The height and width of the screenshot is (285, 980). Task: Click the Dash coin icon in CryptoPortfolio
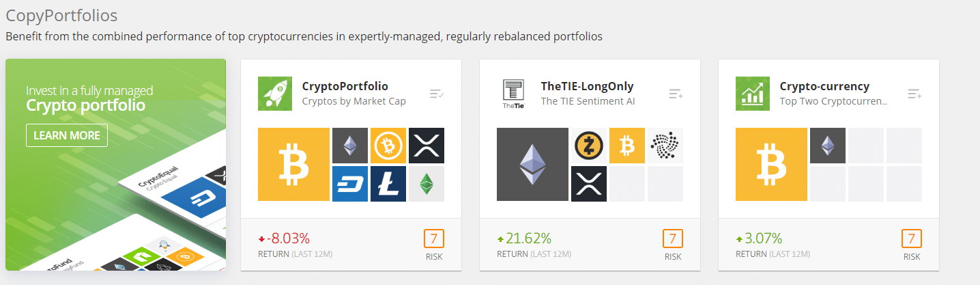pos(349,184)
